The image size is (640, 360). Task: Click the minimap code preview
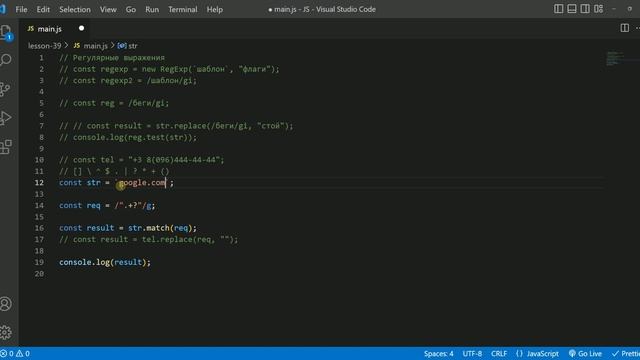[614, 58]
